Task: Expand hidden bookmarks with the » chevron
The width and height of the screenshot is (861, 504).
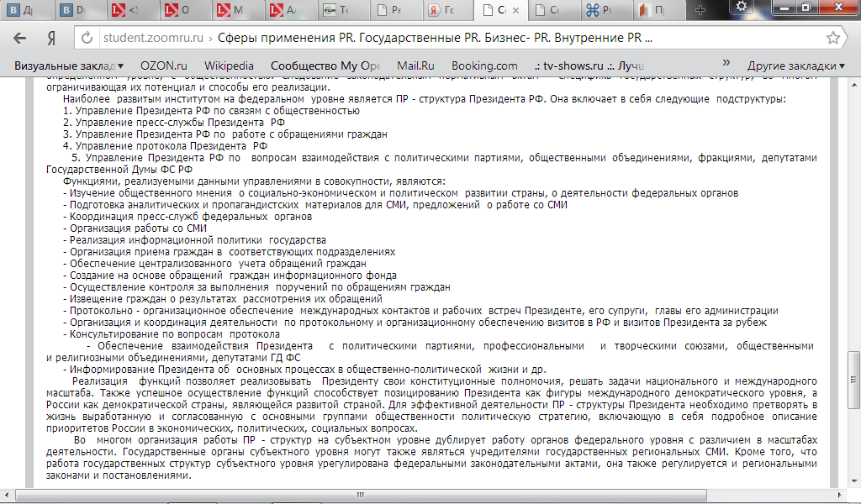Action: click(726, 63)
